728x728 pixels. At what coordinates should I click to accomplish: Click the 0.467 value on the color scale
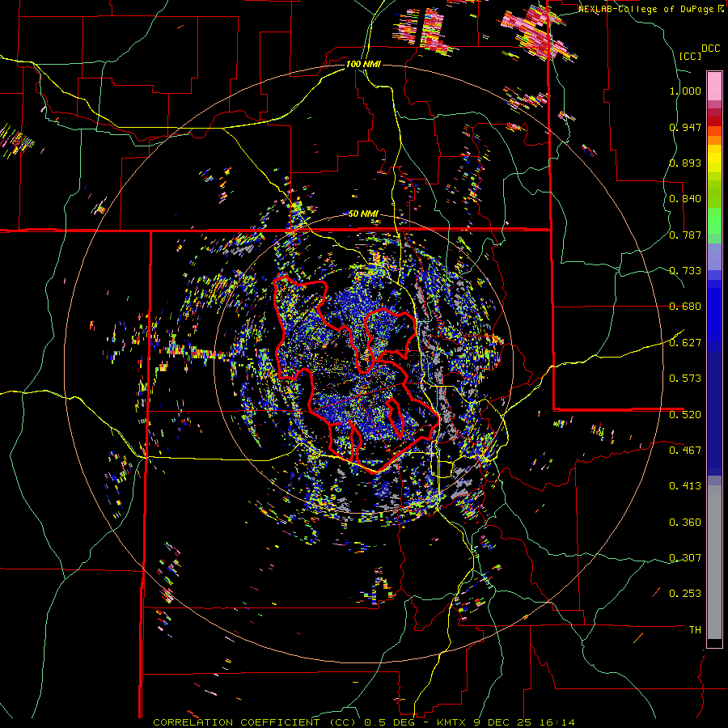(x=685, y=451)
